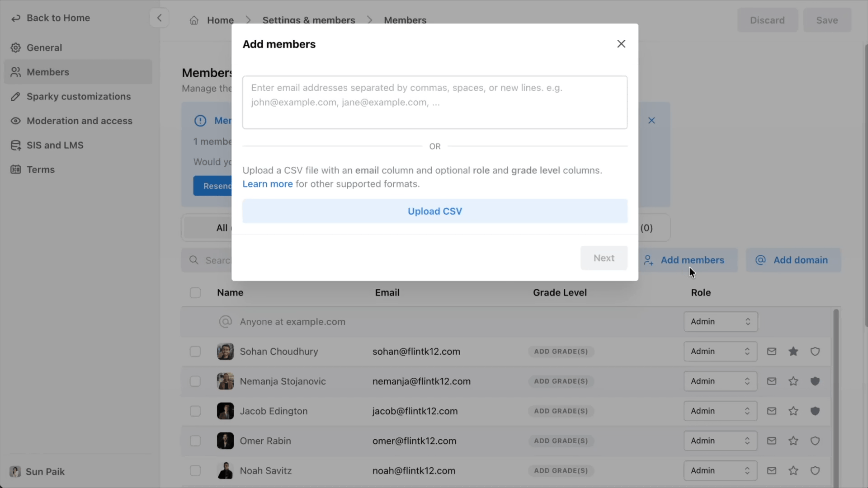This screenshot has width=868, height=488.
Task: Click the Back to Home arrow icon
Action: point(16,18)
